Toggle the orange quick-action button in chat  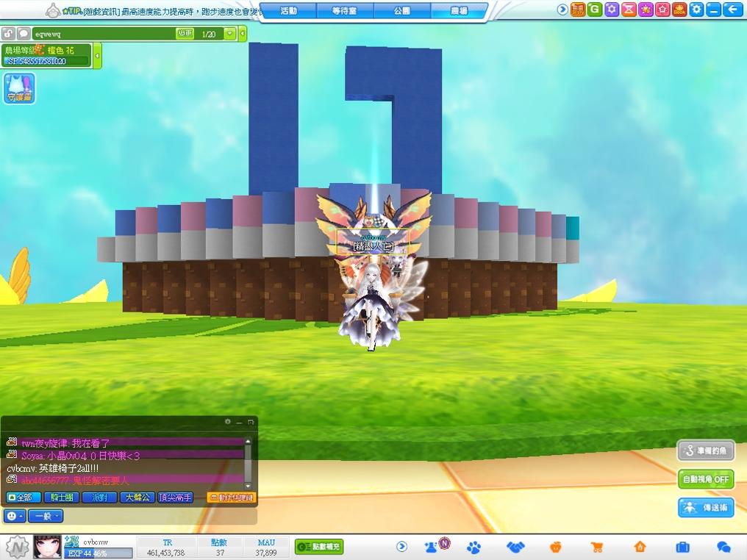point(231,498)
